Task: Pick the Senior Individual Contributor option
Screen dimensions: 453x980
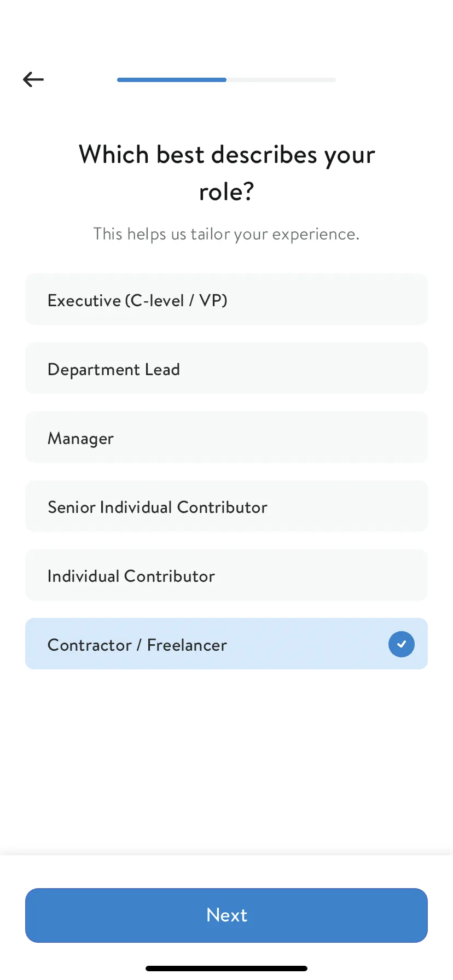Action: tap(226, 506)
